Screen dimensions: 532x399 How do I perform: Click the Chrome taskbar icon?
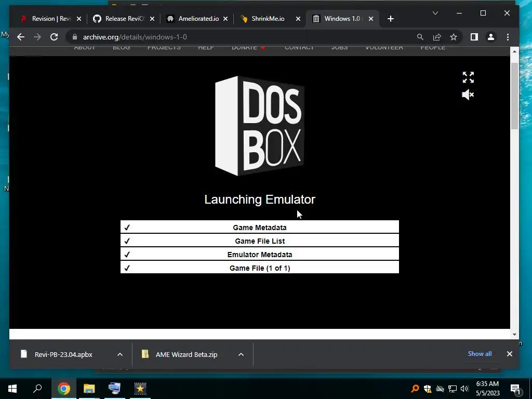tap(63, 389)
